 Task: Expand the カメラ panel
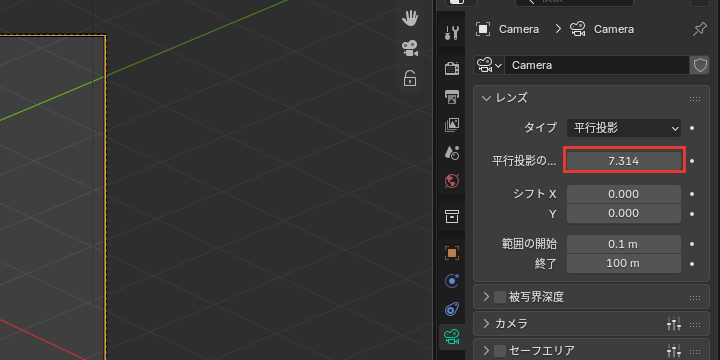coord(486,324)
